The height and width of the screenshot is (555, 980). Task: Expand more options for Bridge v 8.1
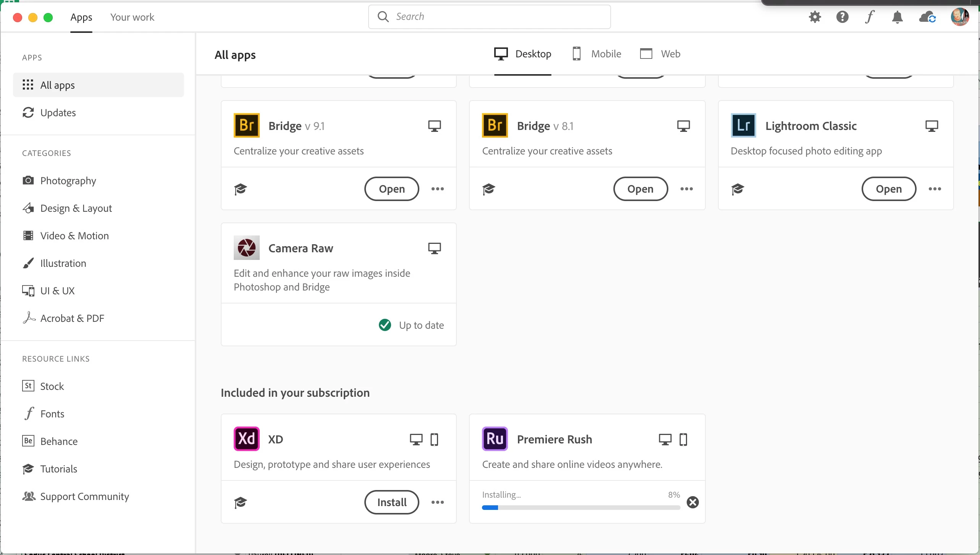click(x=687, y=189)
